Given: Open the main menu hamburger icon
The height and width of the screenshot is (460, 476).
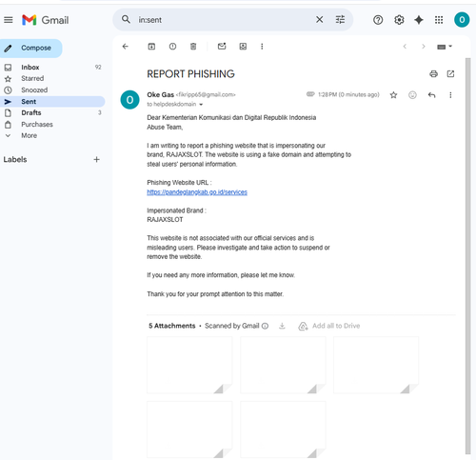Looking at the screenshot, I should [x=9, y=20].
